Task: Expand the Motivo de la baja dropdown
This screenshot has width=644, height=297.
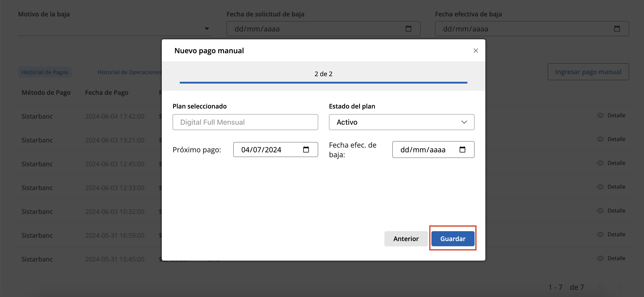Action: coord(207,29)
